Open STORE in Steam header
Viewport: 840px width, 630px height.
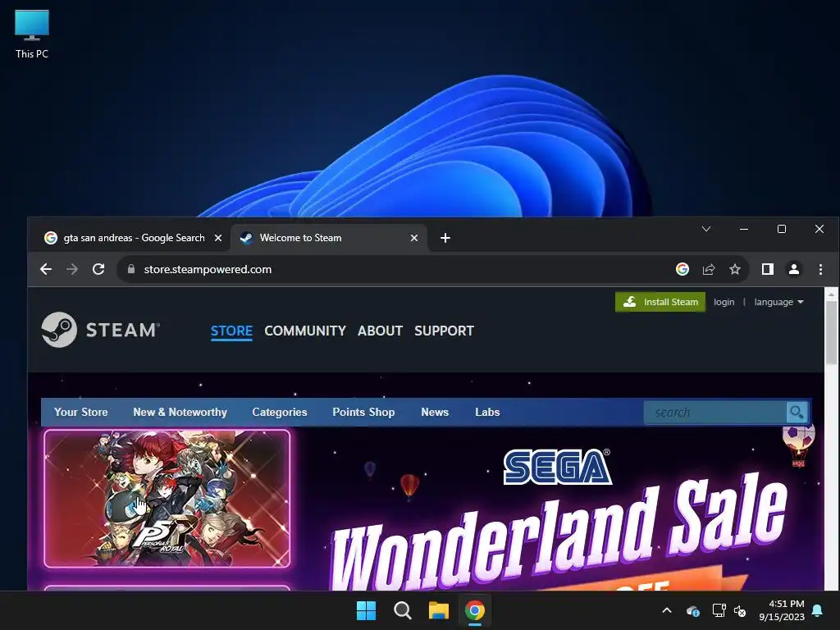tap(231, 331)
